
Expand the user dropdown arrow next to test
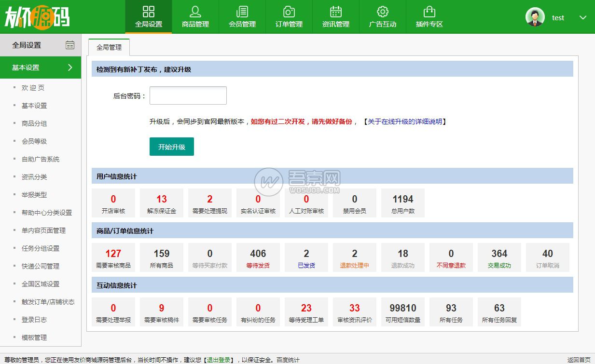[x=582, y=18]
